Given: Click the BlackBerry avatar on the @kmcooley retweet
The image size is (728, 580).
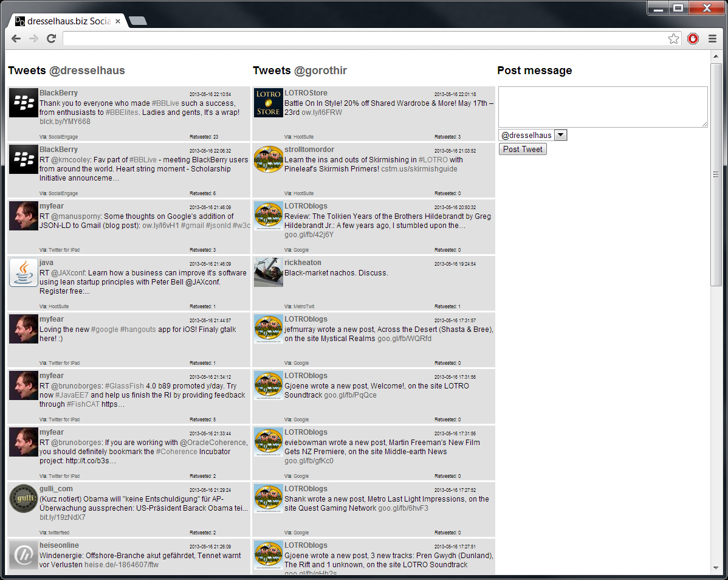Looking at the screenshot, I should coord(23,159).
